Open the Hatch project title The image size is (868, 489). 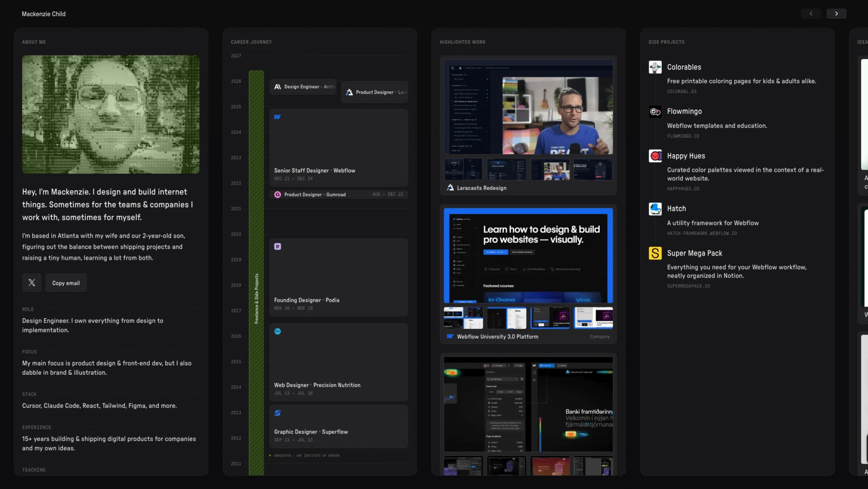pyautogui.click(x=676, y=208)
